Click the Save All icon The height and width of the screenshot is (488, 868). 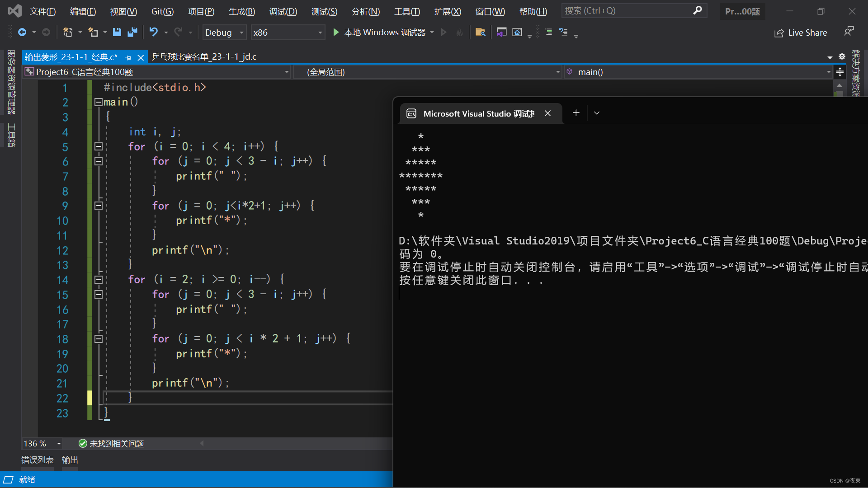point(132,32)
